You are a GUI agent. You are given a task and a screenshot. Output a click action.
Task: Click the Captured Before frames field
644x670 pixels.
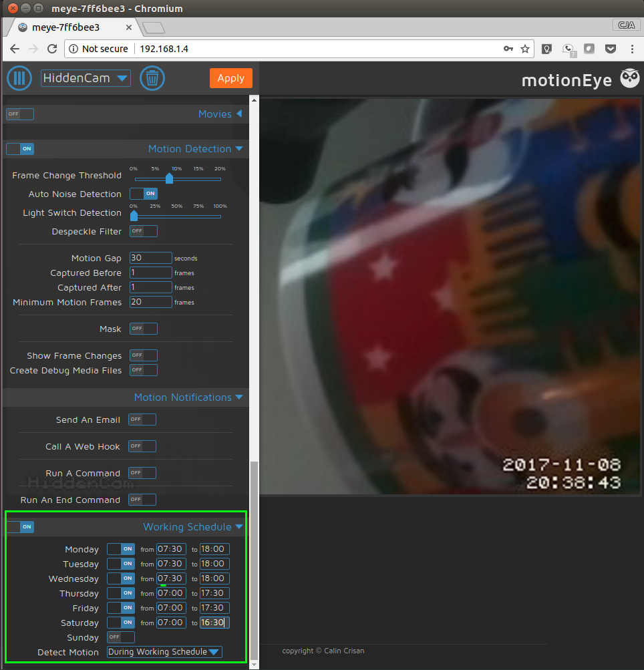click(151, 273)
